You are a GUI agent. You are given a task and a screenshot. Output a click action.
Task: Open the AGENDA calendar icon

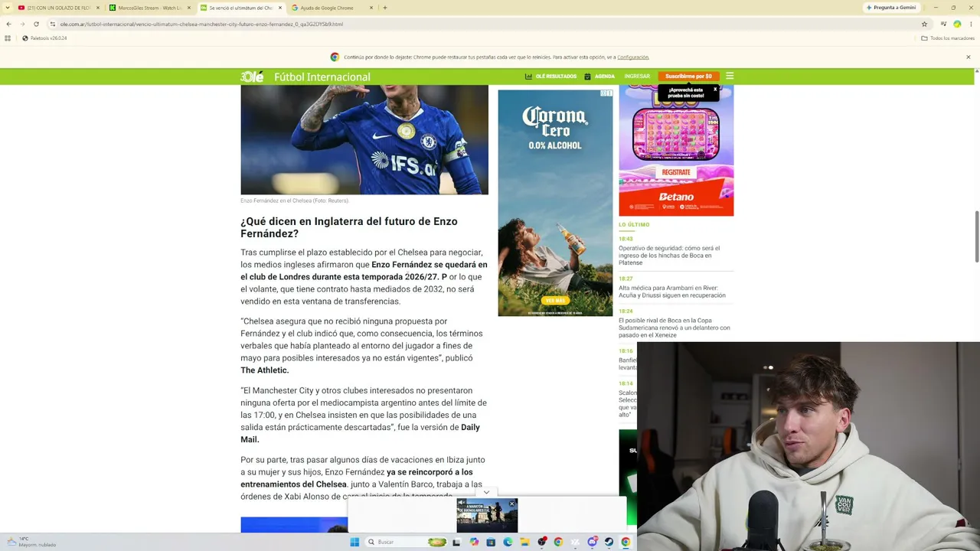(587, 77)
